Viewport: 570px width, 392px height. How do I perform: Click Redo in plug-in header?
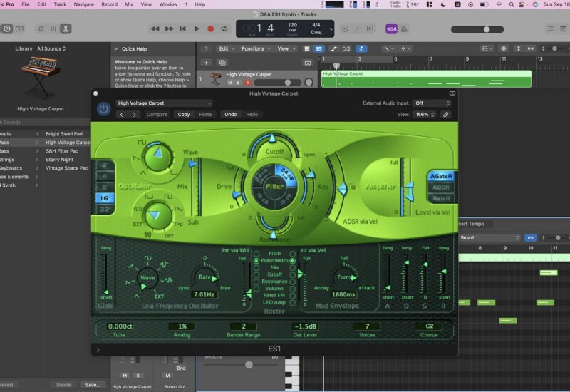click(252, 115)
